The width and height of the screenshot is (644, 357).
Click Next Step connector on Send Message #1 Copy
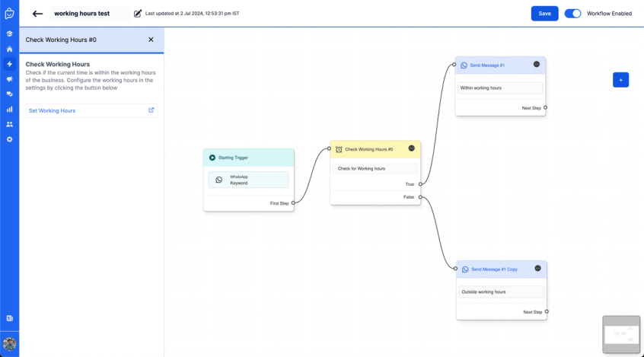(x=547, y=312)
